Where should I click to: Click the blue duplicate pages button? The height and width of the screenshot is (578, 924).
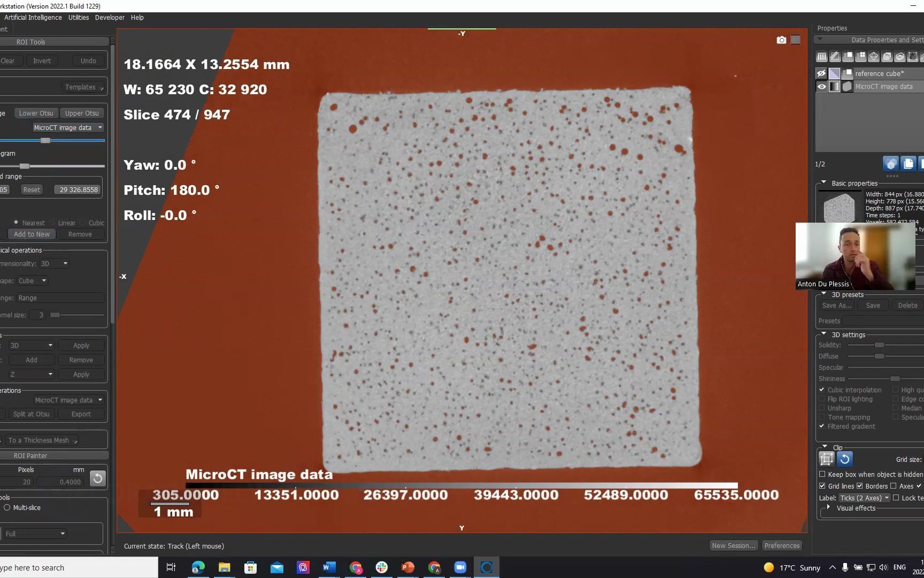(x=908, y=164)
